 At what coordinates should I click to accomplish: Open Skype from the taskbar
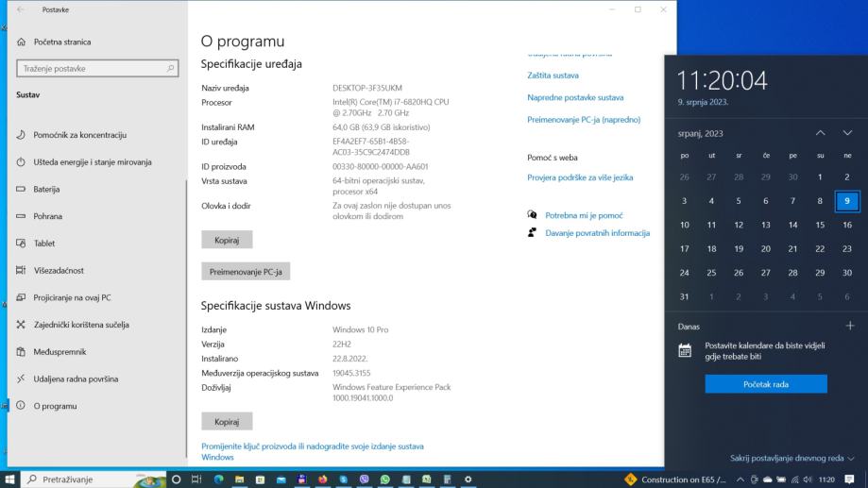click(343, 480)
